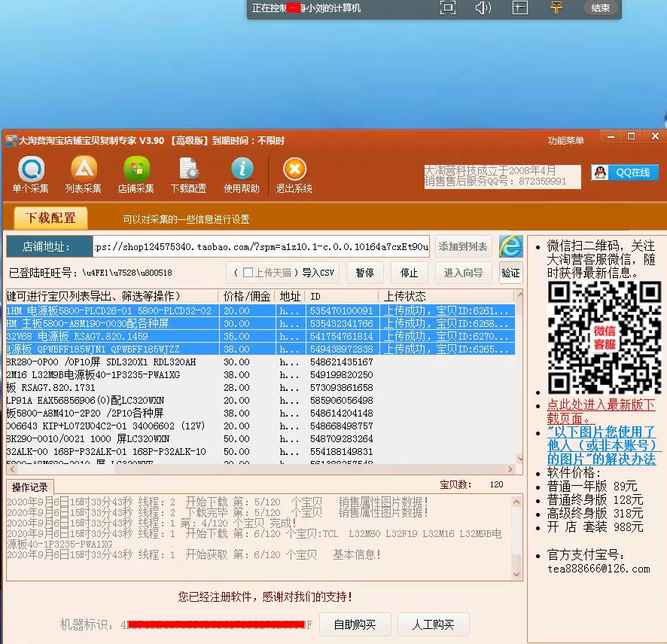This screenshot has width=667, height=644.
Task: Select the row with ID 554188149831
Action: 260,451
